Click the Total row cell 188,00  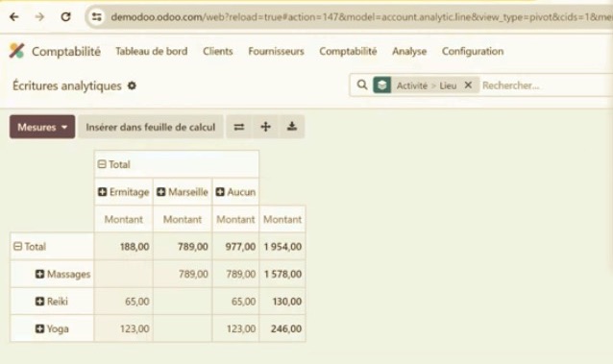[124, 247]
